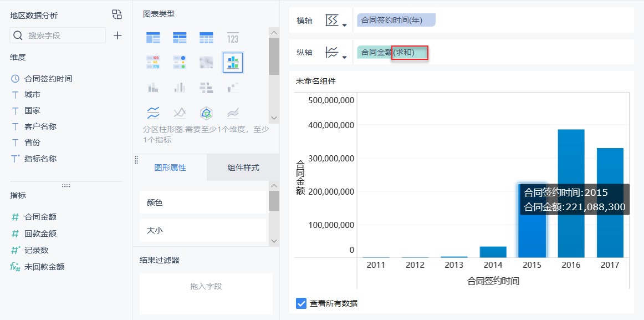644x320 pixels.
Task: Select the 城市 dimension field
Action: coord(32,94)
